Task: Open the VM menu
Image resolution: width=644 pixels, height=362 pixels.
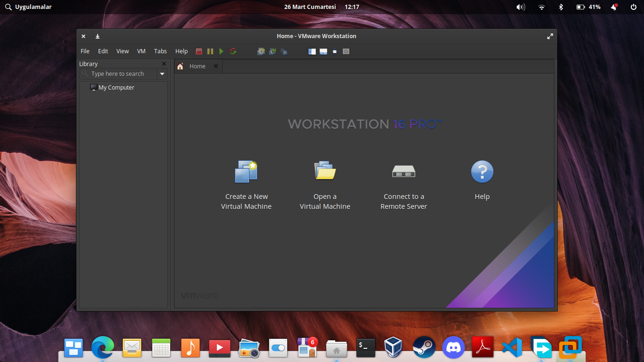Action: coord(141,51)
